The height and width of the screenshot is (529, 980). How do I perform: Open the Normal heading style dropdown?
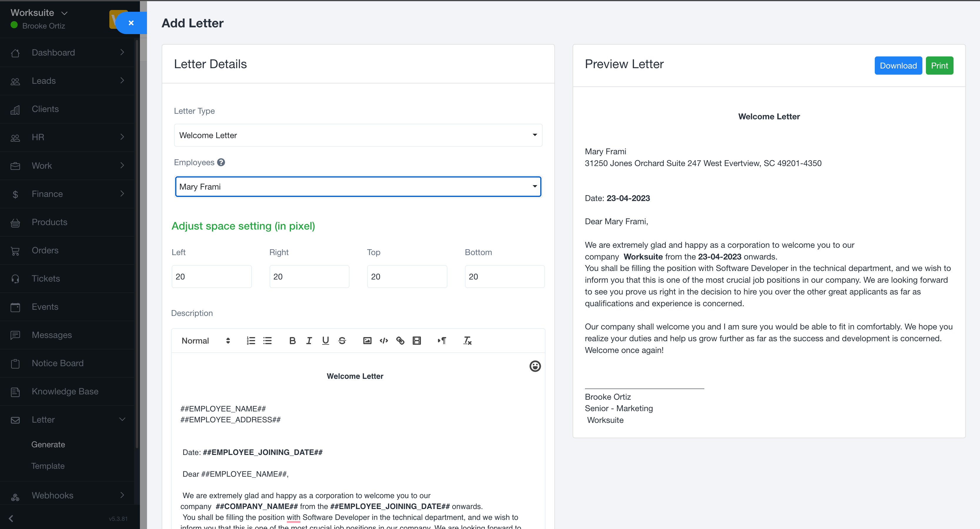tap(205, 340)
